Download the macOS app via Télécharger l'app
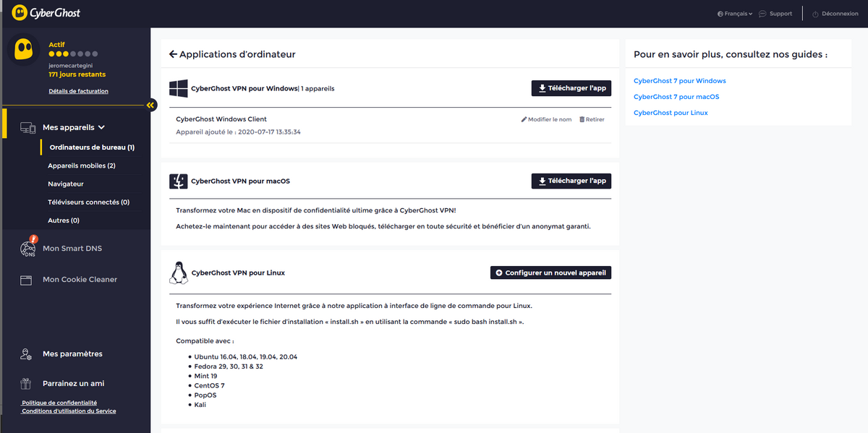 pos(571,181)
